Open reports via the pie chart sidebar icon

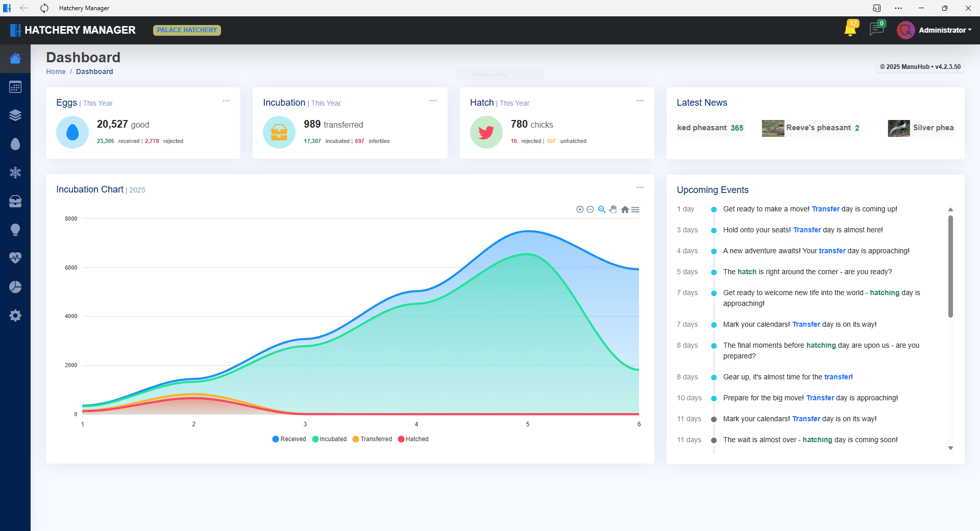click(15, 286)
